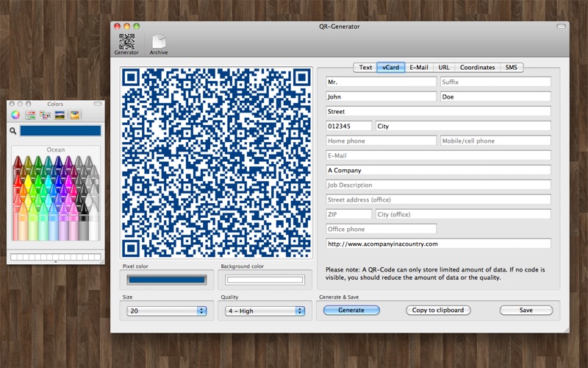Click Copy to clipboard

click(x=438, y=310)
